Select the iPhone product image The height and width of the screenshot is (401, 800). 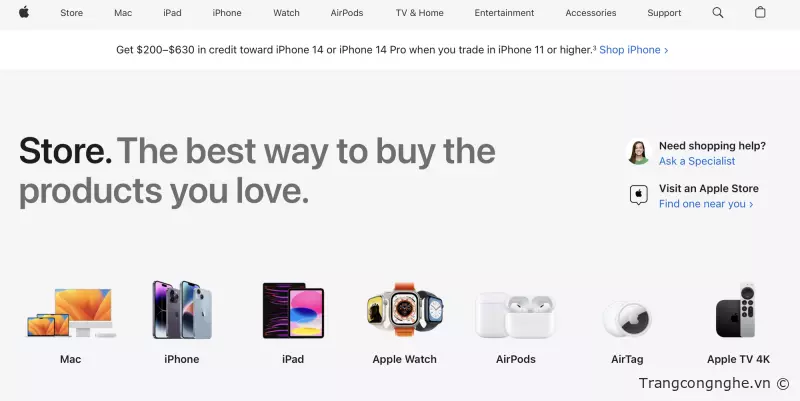(x=182, y=310)
